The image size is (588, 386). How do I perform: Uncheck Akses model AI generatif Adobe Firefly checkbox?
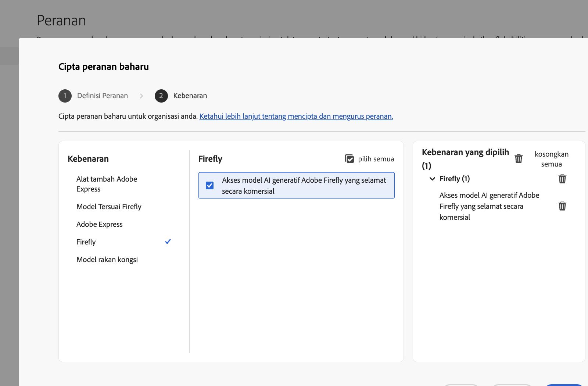tap(210, 185)
